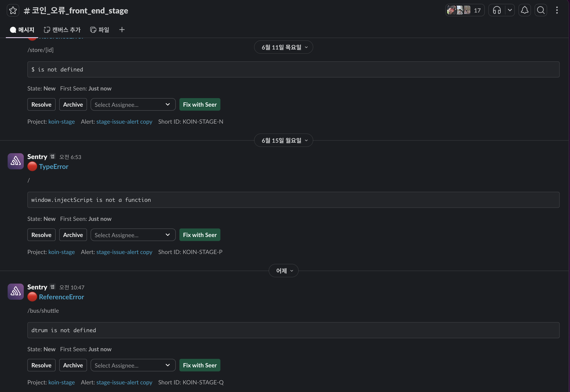This screenshot has width=570, height=392.
Task: Archive the KOIN-STAGE-Q issue
Action: pyautogui.click(x=73, y=365)
